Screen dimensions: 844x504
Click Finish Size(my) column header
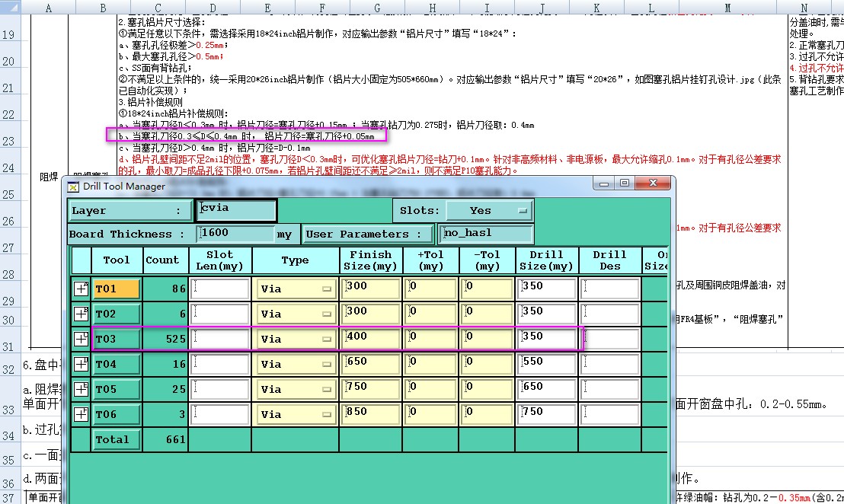[371, 260]
